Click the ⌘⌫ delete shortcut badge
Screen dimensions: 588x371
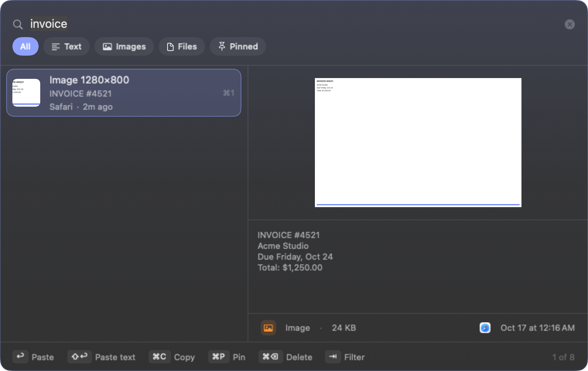[270, 357]
